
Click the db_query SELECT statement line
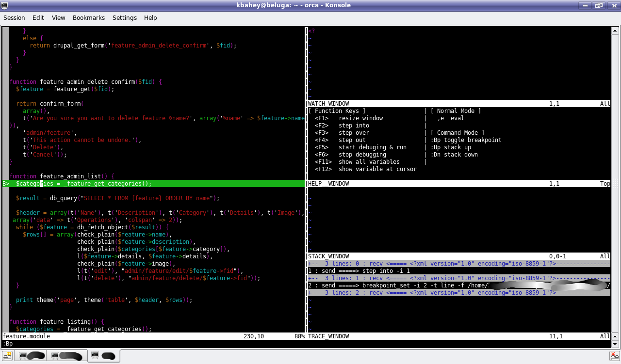tap(118, 198)
